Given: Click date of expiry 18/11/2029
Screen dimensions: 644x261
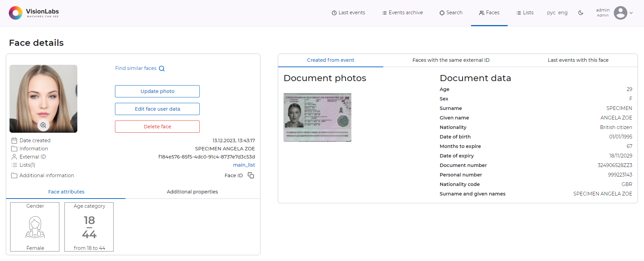Looking at the screenshot, I should [x=621, y=156].
